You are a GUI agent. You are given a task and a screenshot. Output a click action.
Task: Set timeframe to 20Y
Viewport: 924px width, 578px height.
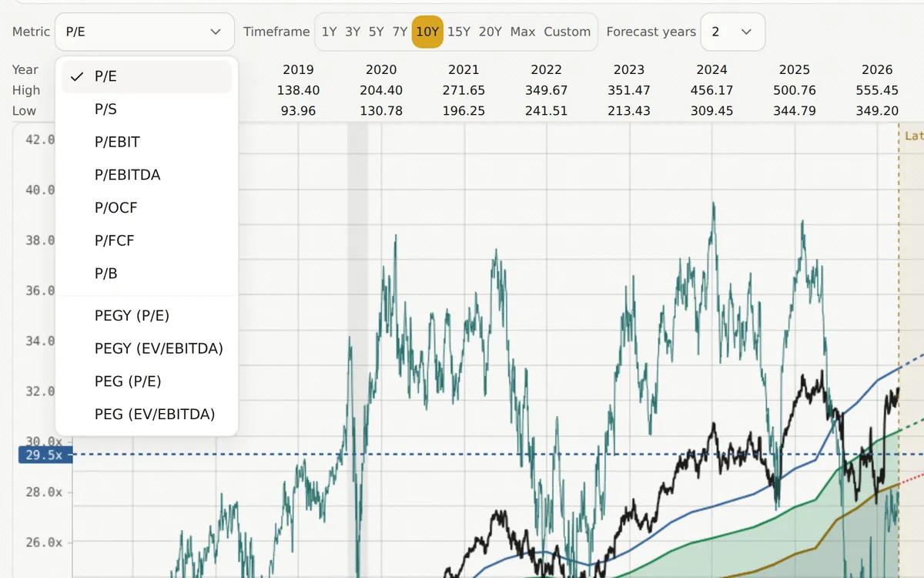(490, 32)
